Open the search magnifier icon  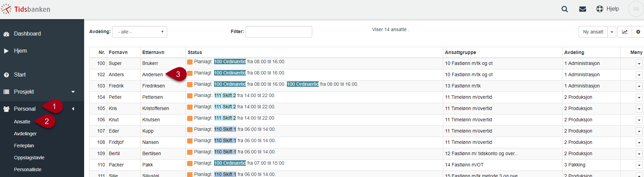click(565, 9)
